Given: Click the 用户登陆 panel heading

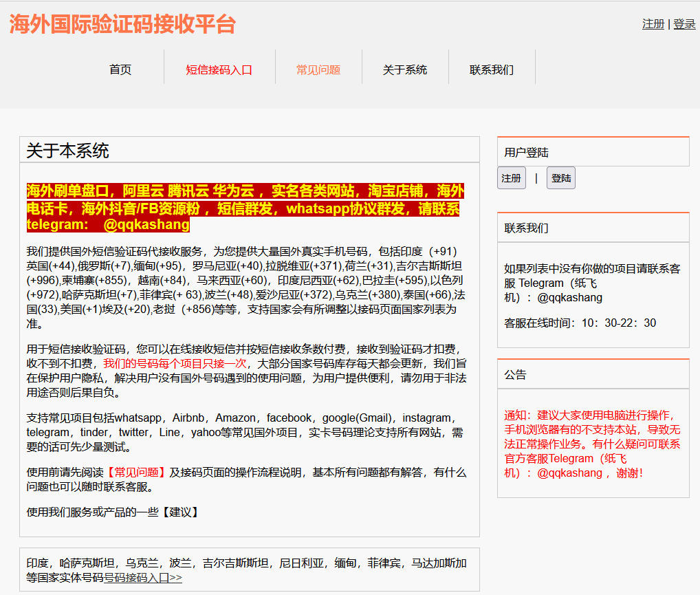Looking at the screenshot, I should pos(526,153).
